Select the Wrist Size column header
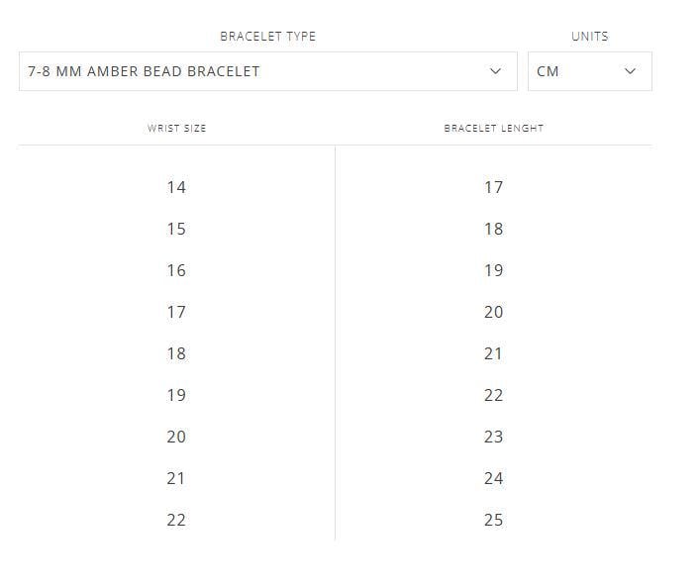This screenshot has width=700, height=588. (x=177, y=129)
